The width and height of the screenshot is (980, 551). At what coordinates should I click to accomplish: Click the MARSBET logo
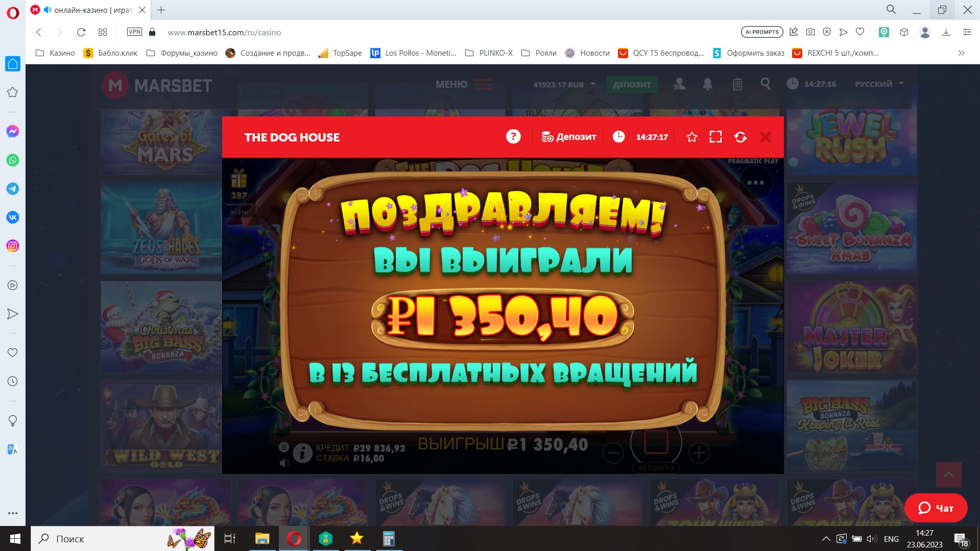157,85
